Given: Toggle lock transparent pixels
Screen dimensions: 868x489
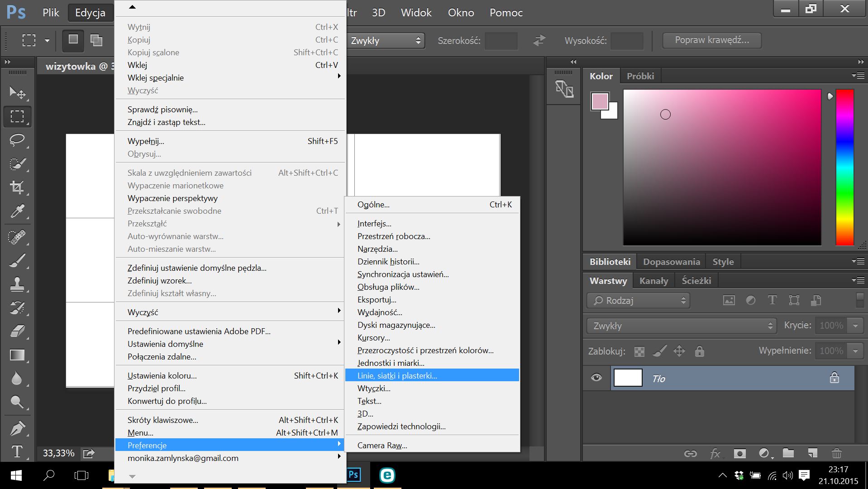Looking at the screenshot, I should pos(639,351).
